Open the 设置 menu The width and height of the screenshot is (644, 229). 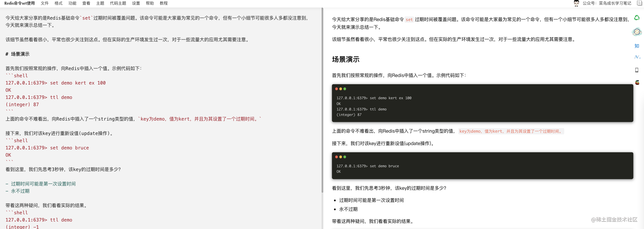(x=136, y=3)
